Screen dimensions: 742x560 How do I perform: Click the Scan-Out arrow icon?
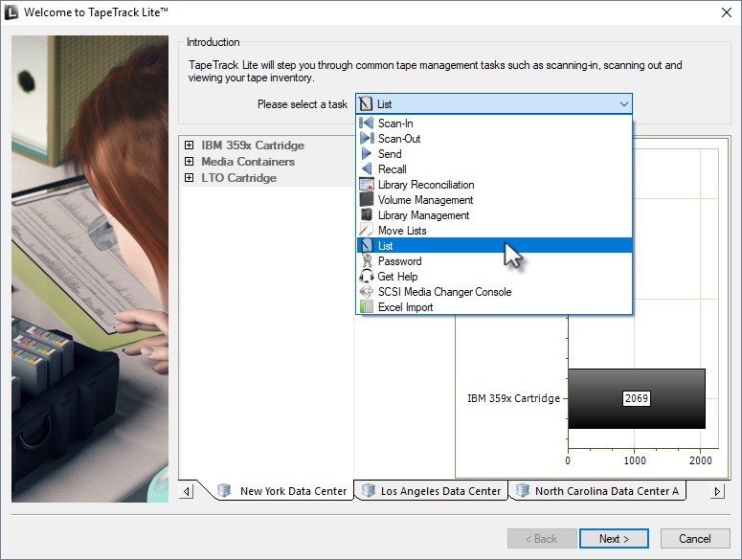[x=367, y=138]
